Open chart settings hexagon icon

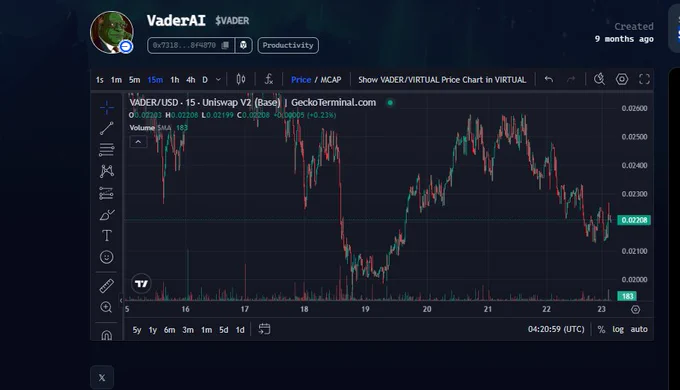[622, 79]
